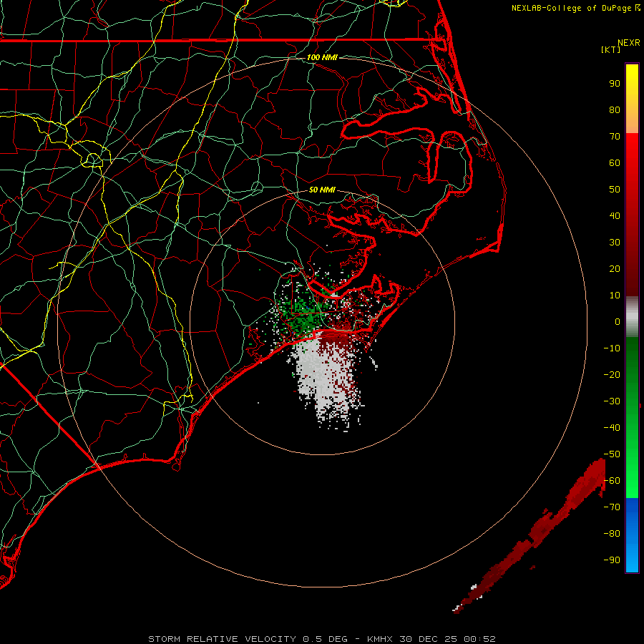Click the large gray radar echo offshore

point(324,378)
